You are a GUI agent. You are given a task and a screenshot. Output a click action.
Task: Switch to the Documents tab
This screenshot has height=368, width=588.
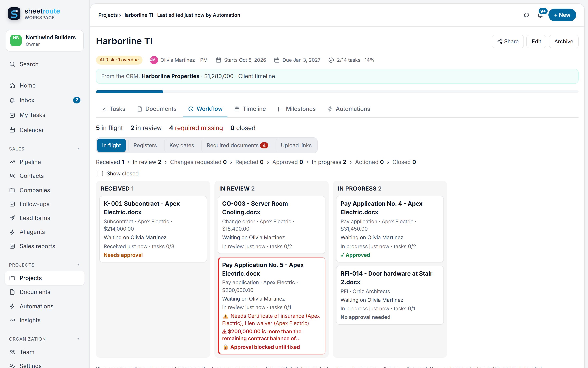[157, 109]
